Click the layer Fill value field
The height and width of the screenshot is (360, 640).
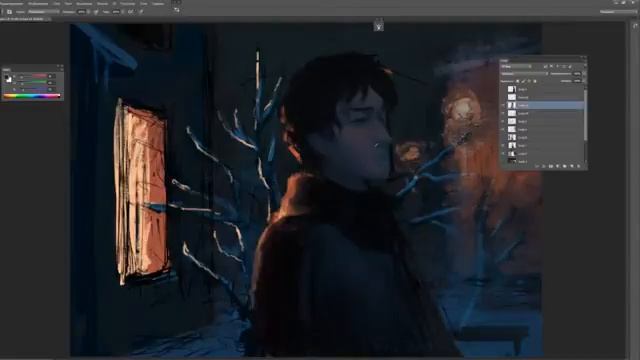click(577, 81)
